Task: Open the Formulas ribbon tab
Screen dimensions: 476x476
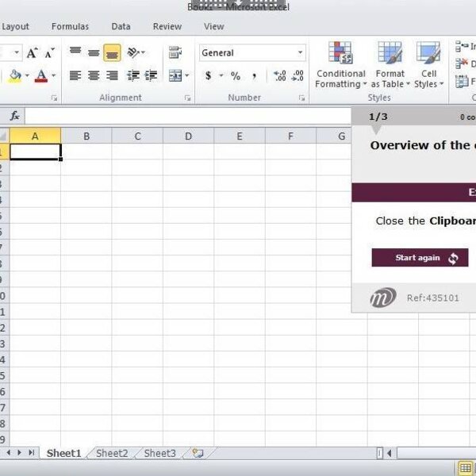Action: pyautogui.click(x=70, y=26)
